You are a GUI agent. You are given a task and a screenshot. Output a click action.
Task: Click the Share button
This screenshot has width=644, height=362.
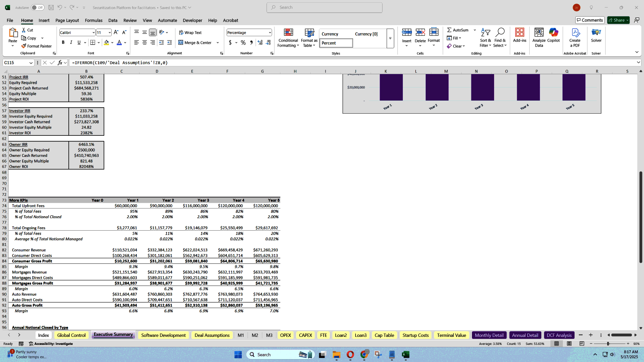pyautogui.click(x=619, y=20)
